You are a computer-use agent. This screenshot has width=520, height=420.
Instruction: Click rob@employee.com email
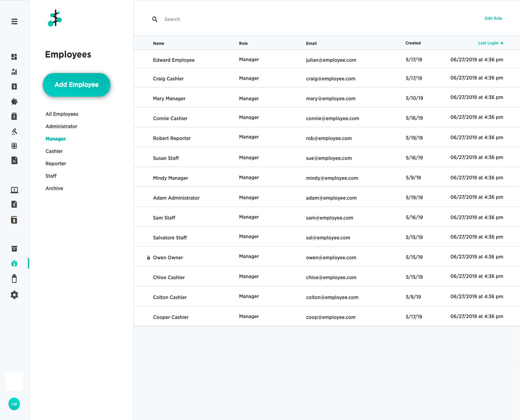[x=329, y=138]
